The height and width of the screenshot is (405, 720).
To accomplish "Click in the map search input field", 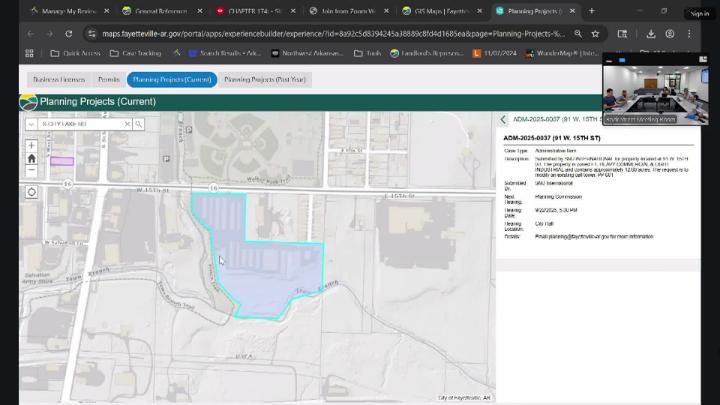I will (x=80, y=124).
